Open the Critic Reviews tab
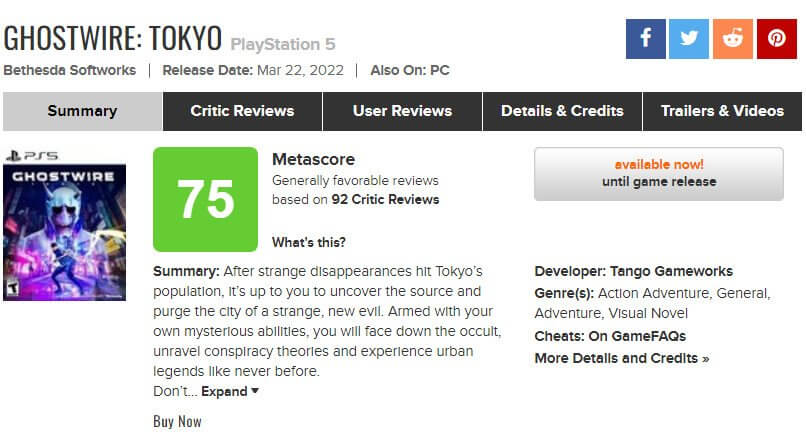 242,111
